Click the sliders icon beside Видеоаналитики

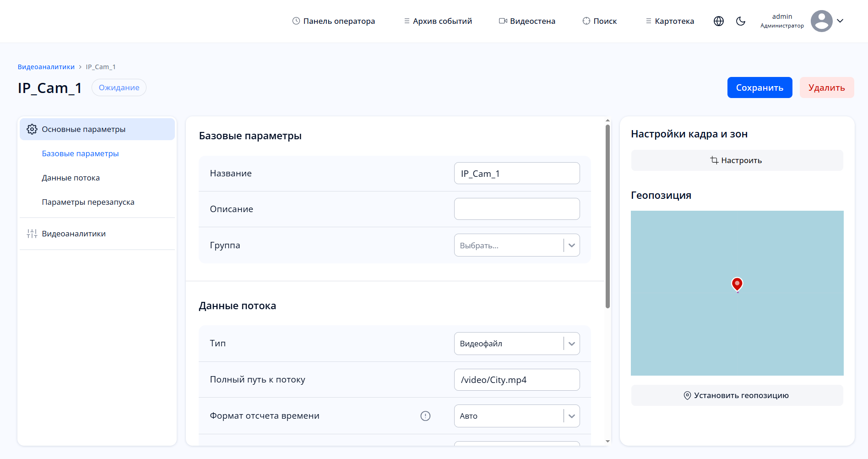tap(32, 234)
